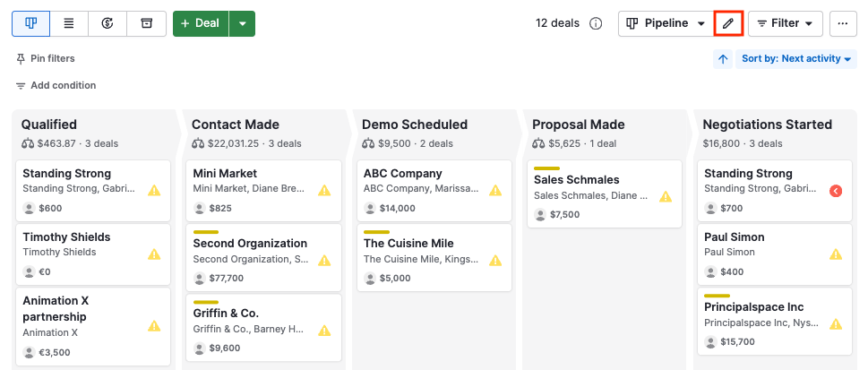
Task: Click the pencil edit pipeline icon
Action: tap(728, 23)
